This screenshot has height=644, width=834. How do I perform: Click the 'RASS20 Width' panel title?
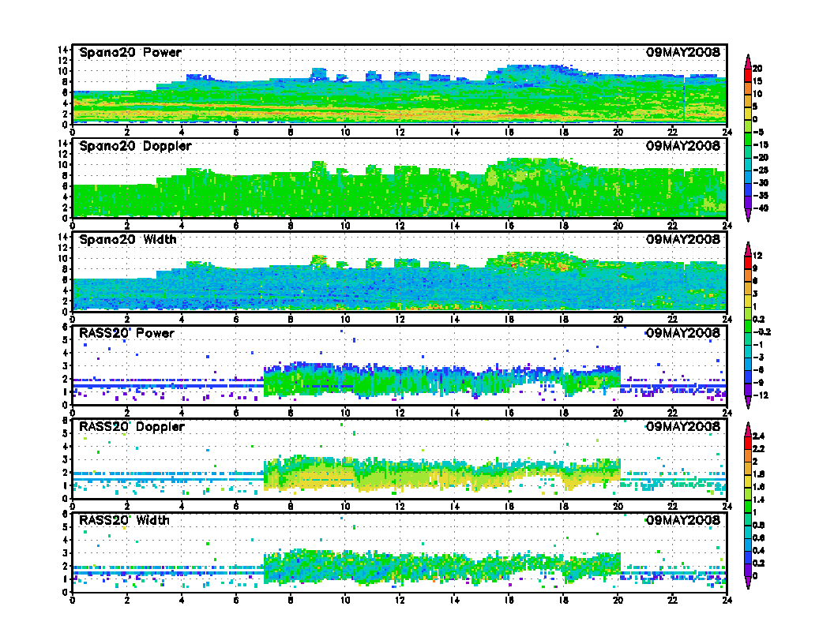[x=125, y=520]
